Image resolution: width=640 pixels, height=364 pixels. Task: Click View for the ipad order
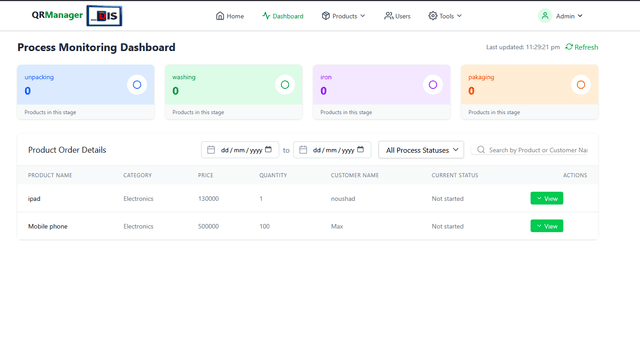point(547,198)
